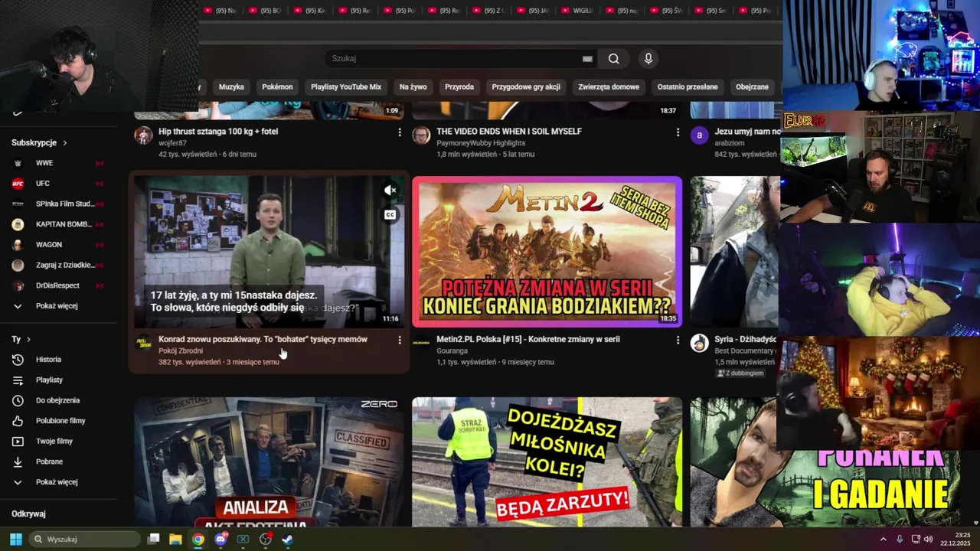Open File Explorer from the taskbar
Image resolution: width=980 pixels, height=551 pixels.
[x=175, y=539]
